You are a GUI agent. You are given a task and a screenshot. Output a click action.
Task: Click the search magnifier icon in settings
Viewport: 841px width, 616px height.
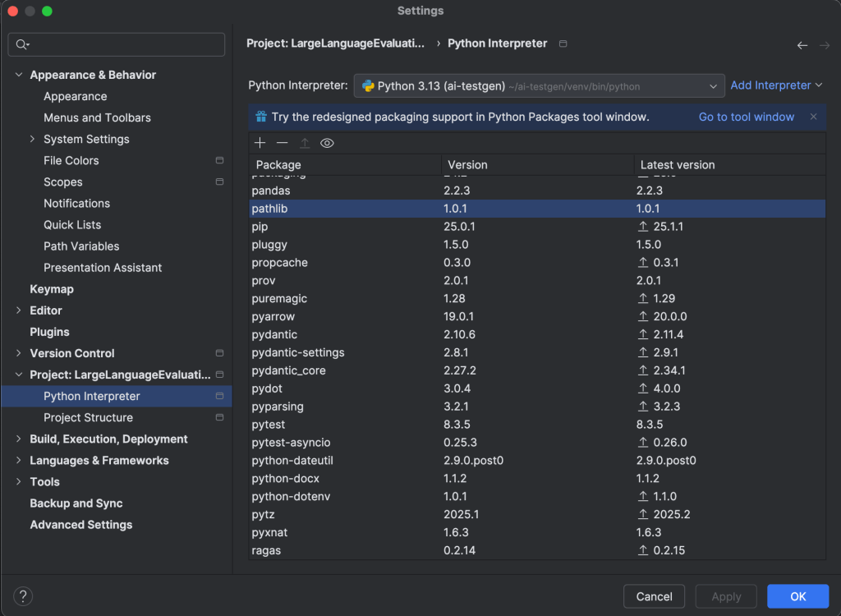(x=22, y=44)
